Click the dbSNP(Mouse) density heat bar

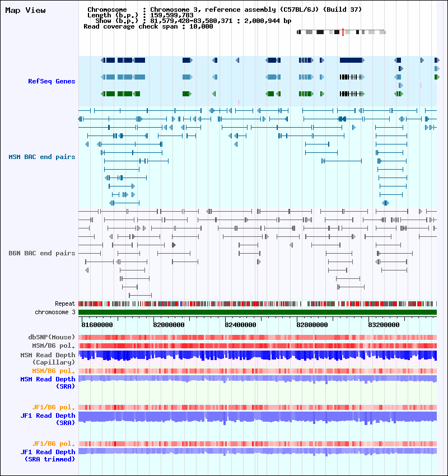point(258,337)
